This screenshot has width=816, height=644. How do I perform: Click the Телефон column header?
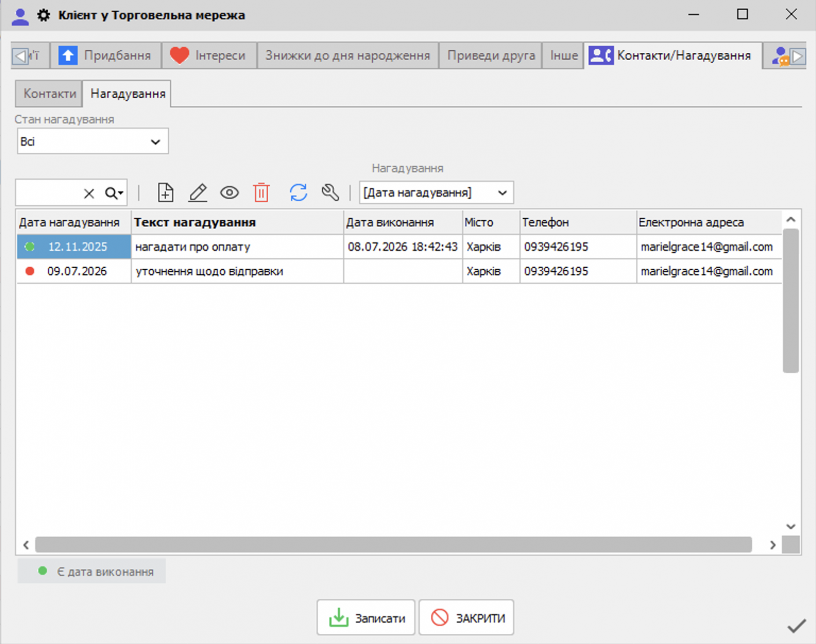pyautogui.click(x=578, y=222)
